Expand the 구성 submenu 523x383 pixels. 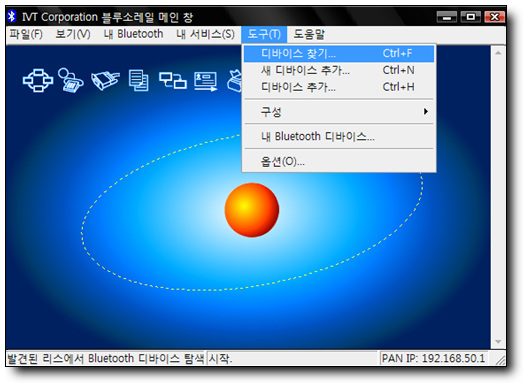tap(339, 111)
